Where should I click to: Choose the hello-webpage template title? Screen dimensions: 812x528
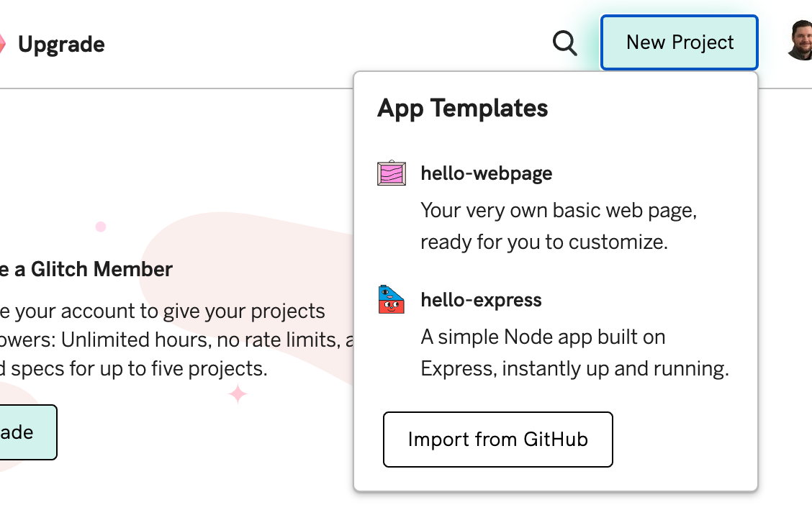487,173
